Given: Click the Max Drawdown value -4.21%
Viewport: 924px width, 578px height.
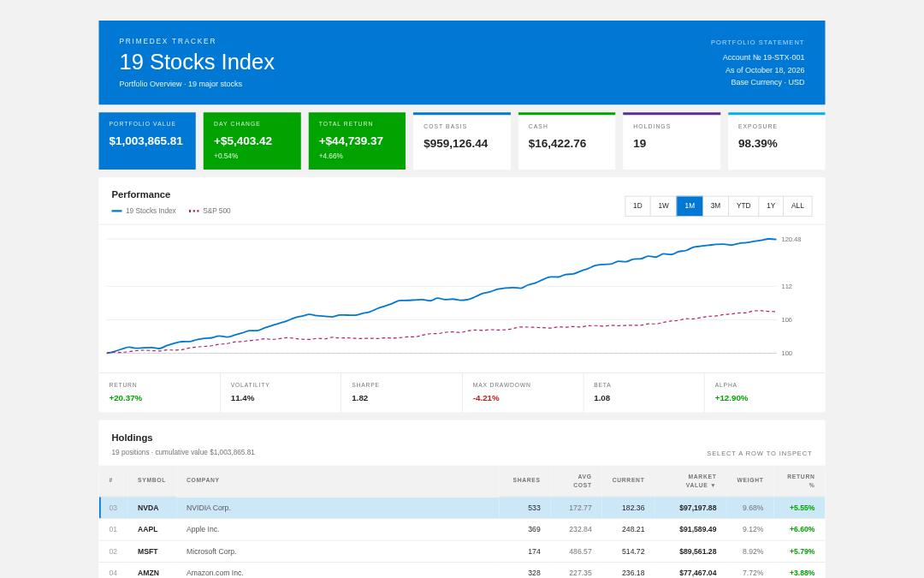Looking at the screenshot, I should [x=486, y=398].
